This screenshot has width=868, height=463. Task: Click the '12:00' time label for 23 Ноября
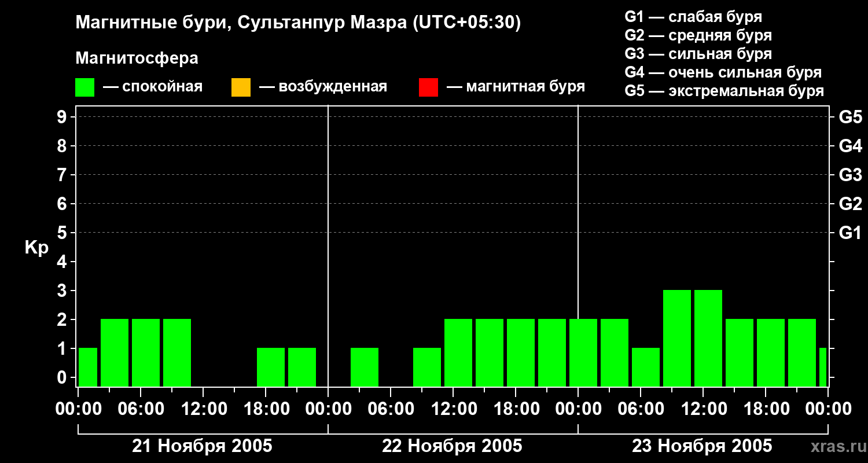pyautogui.click(x=703, y=409)
